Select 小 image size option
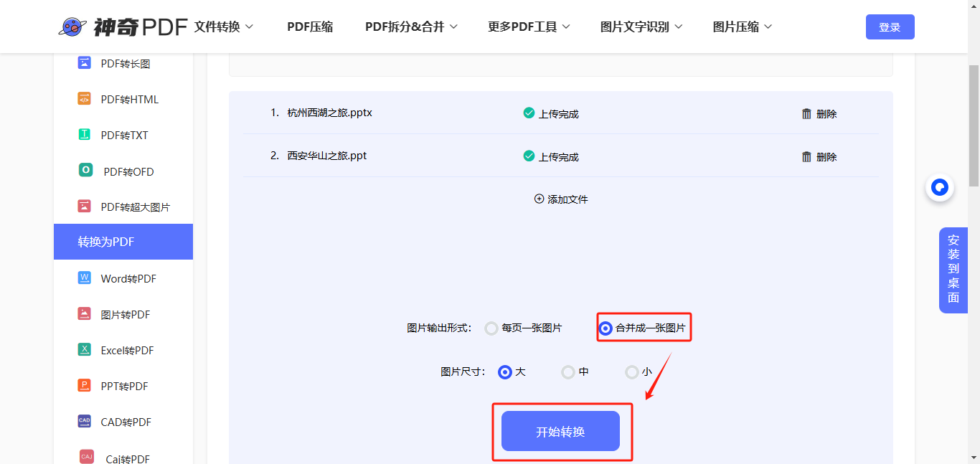Screen dimensions: 980x464 pos(630,371)
